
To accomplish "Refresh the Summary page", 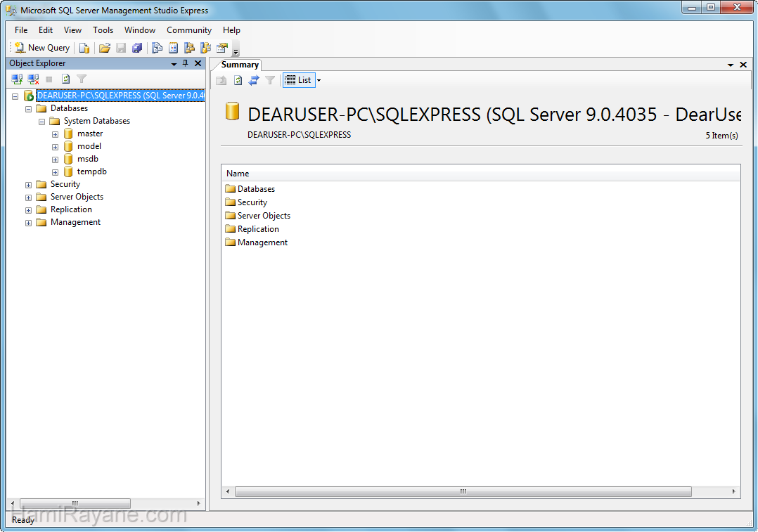I will tap(238, 80).
